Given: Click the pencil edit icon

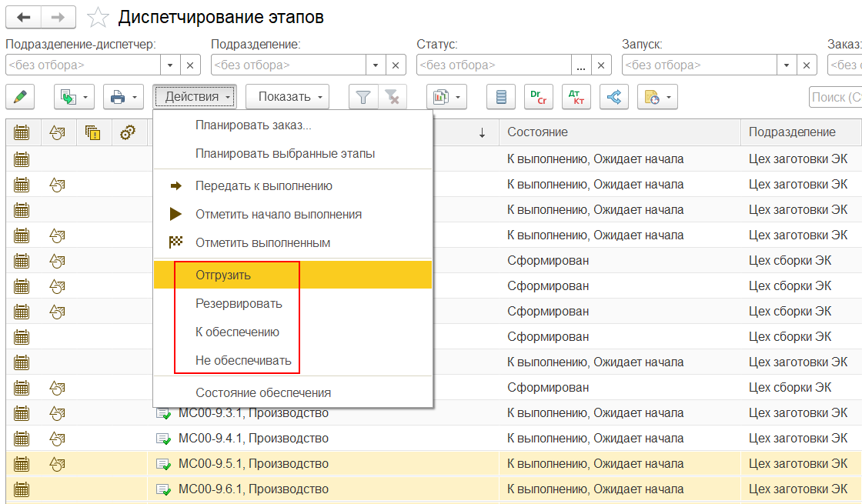Looking at the screenshot, I should pyautogui.click(x=20, y=97).
